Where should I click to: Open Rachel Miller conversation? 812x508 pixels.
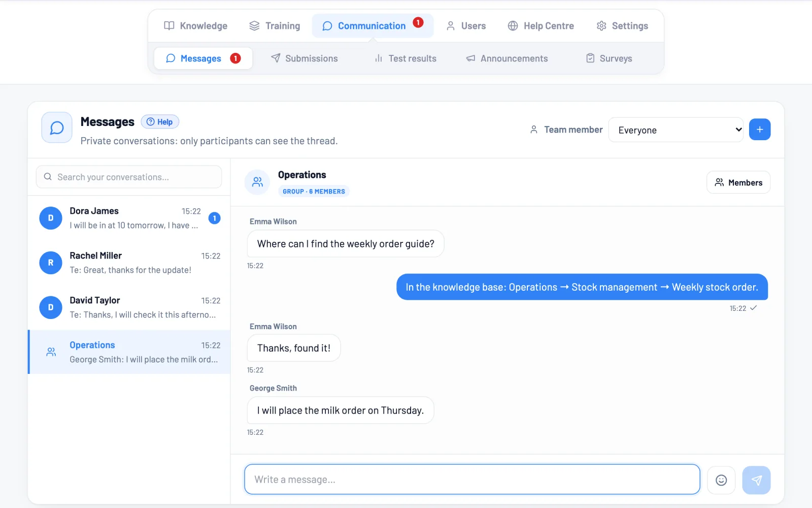(129, 263)
